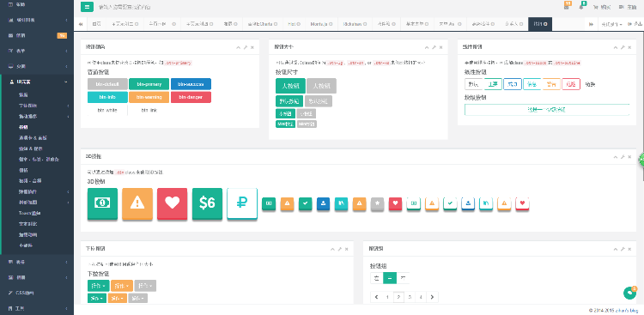The width and height of the screenshot is (644, 315).
Task: Click the blue btn-success button
Action: pyautogui.click(x=191, y=84)
